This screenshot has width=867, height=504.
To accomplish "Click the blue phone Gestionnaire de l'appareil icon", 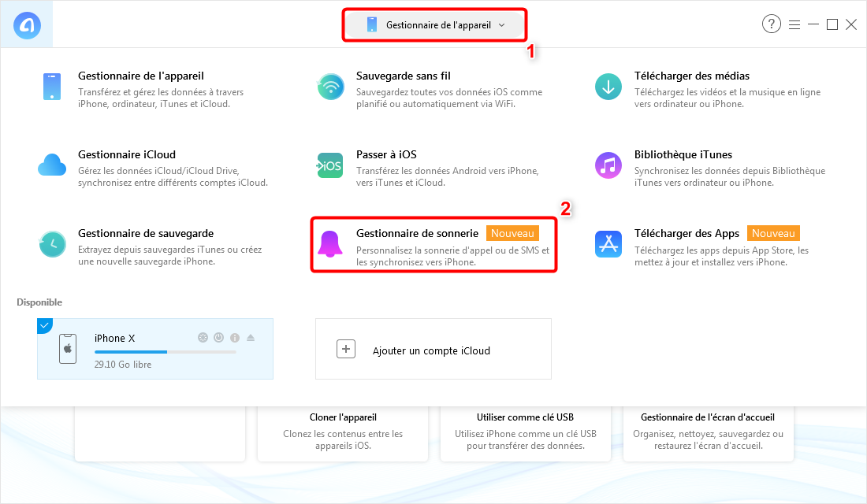I will coord(52,87).
